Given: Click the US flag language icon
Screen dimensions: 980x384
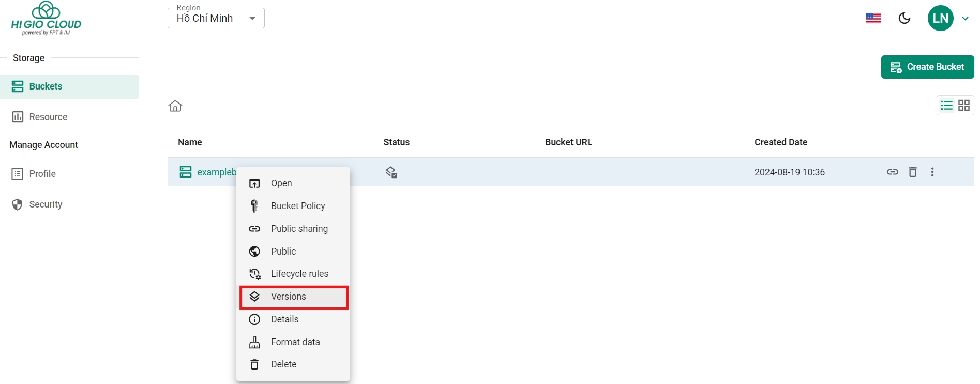Looking at the screenshot, I should [873, 18].
